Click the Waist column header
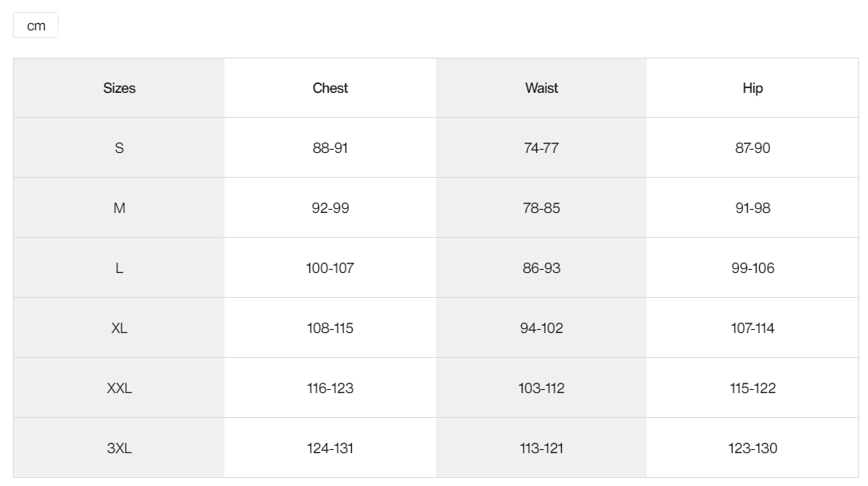Viewport: 868px width, 486px height. click(x=541, y=88)
